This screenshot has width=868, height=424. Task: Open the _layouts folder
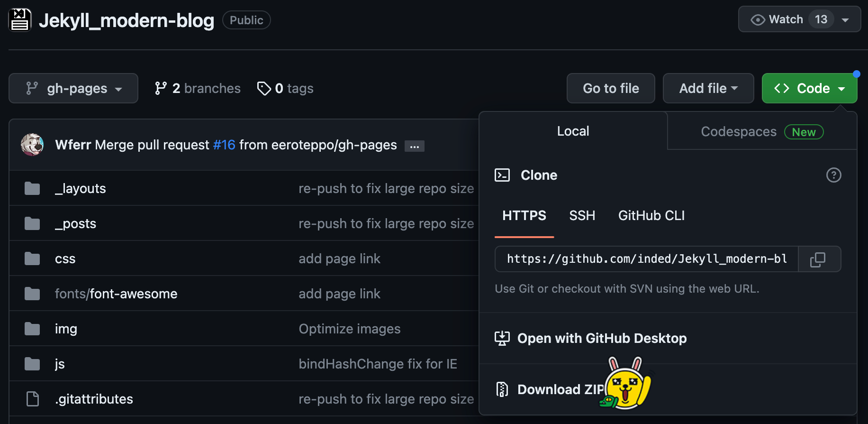pyautogui.click(x=81, y=188)
